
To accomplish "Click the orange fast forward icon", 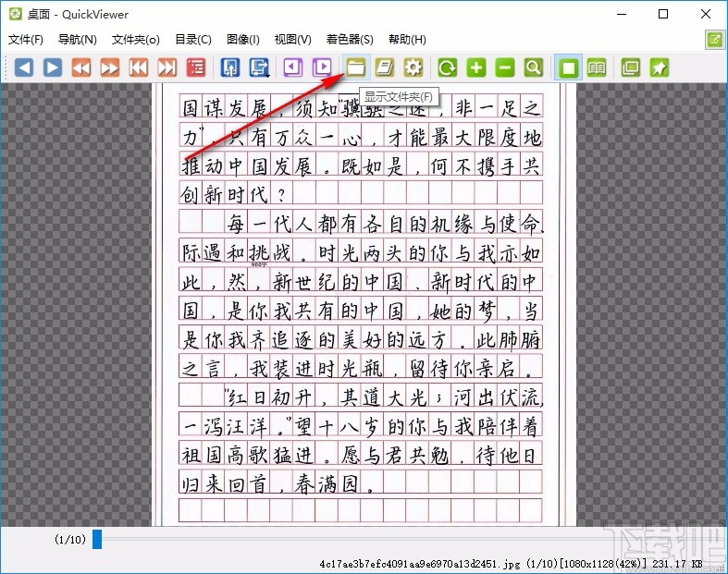I will [110, 67].
